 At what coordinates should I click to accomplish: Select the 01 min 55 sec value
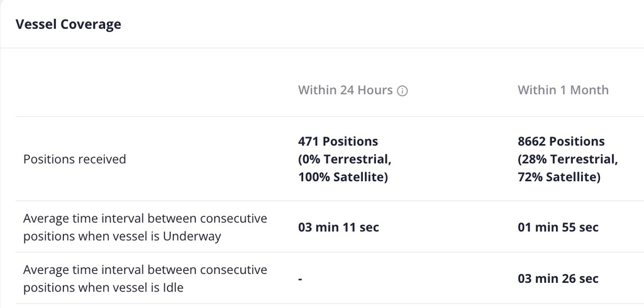tap(558, 227)
